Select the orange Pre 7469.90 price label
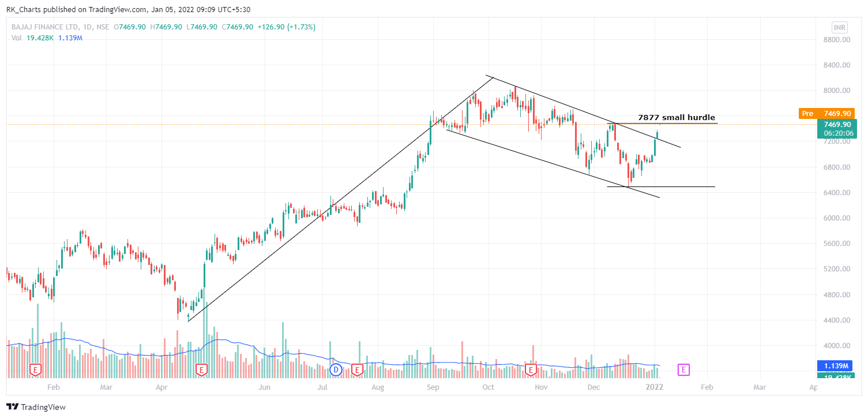This screenshot has height=418, width=868. click(826, 114)
